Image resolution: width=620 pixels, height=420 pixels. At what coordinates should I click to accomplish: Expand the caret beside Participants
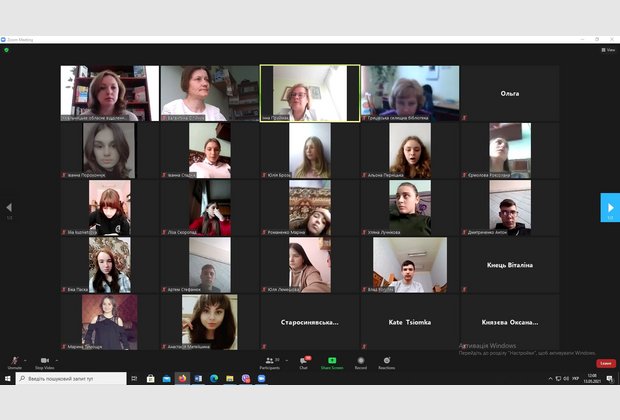click(x=286, y=360)
